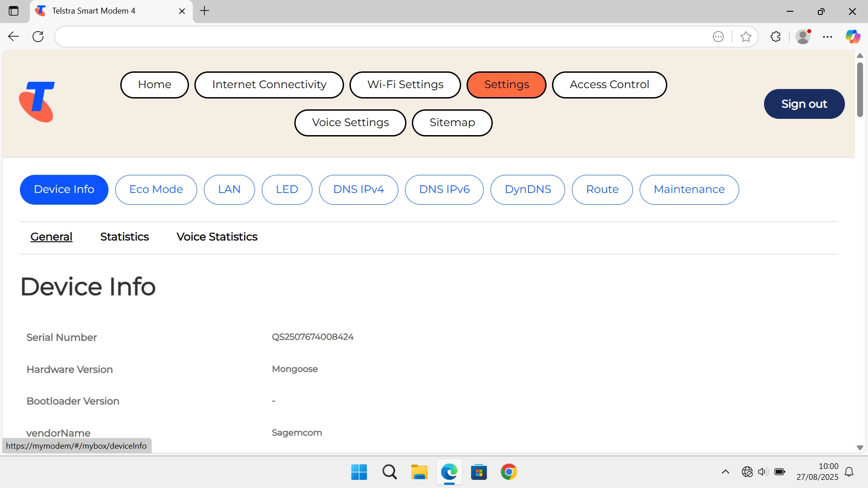The width and height of the screenshot is (868, 488).
Task: Open browser profile avatar icon
Action: (803, 37)
